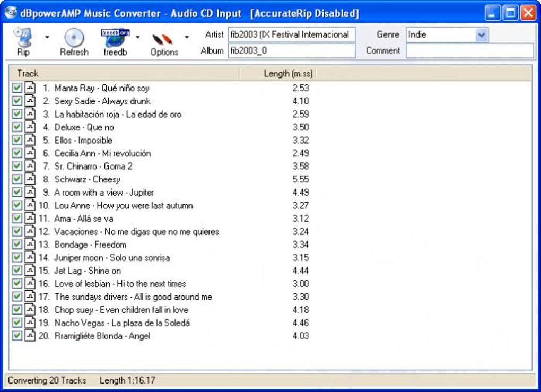Uncheck track 3 La habitación roja checkbox

(17, 114)
